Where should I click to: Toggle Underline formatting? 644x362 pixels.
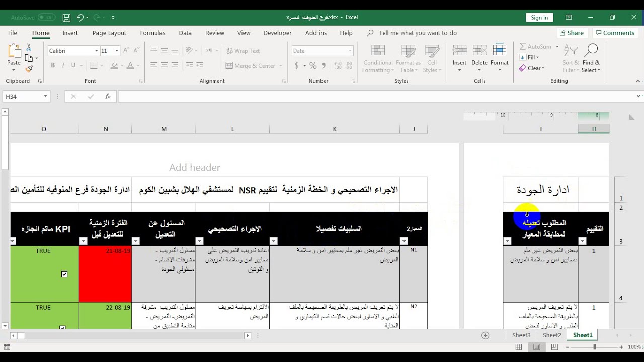click(73, 66)
